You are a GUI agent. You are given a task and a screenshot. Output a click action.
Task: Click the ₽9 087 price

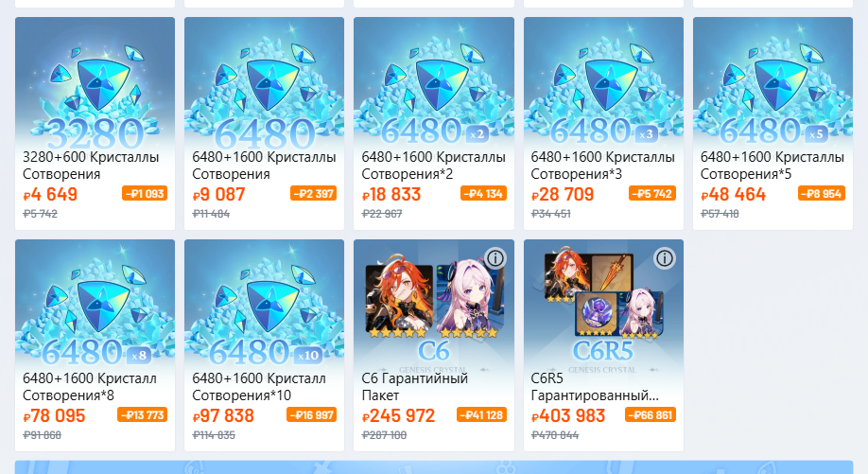click(218, 194)
